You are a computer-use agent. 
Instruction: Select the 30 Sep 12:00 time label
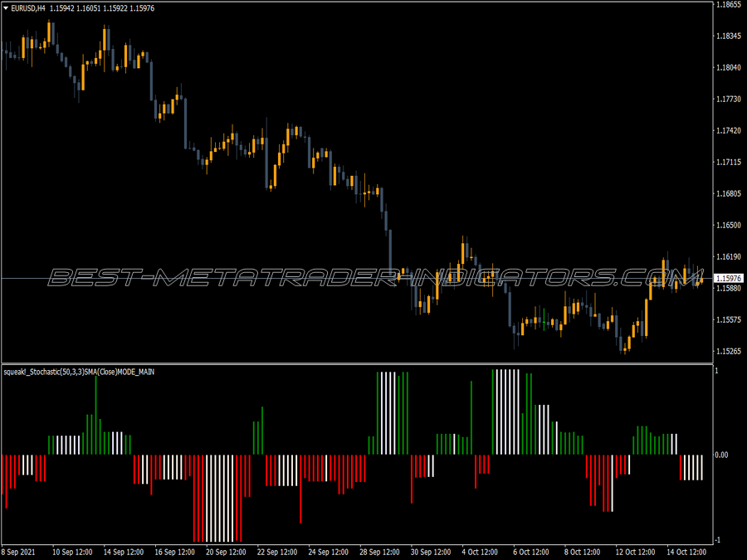pyautogui.click(x=431, y=552)
